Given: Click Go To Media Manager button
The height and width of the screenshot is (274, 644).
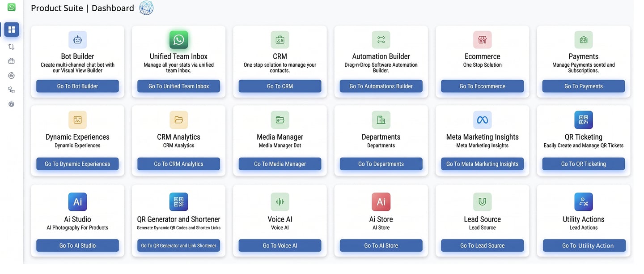Looking at the screenshot, I should [280, 164].
